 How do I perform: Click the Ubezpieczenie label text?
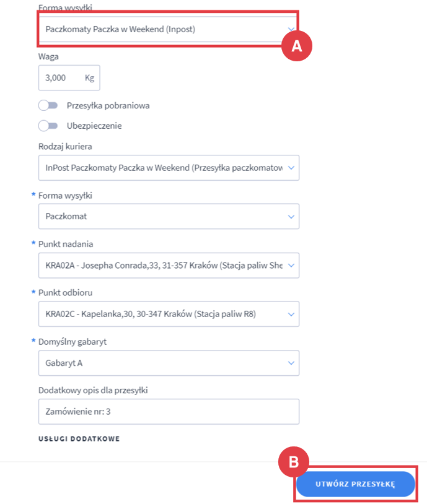pos(94,126)
